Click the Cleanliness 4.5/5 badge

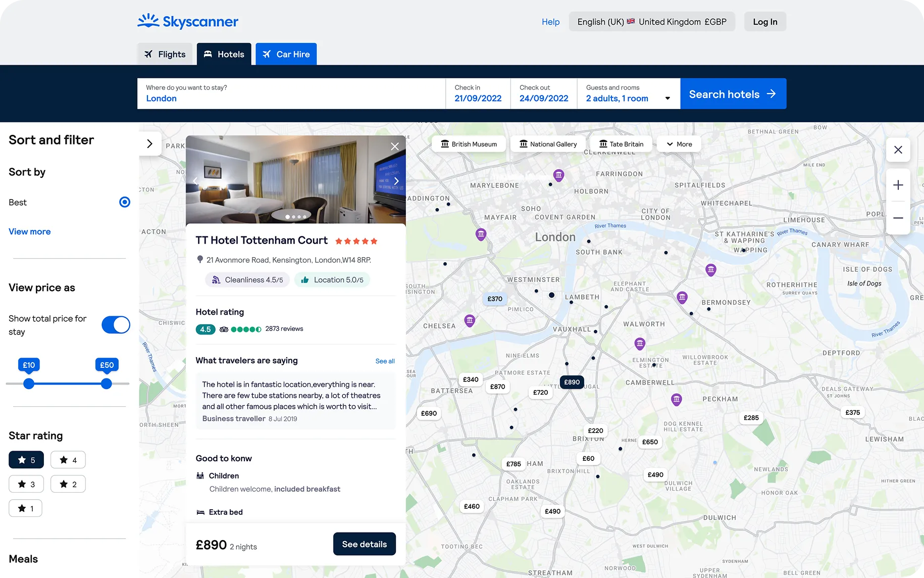tap(247, 280)
